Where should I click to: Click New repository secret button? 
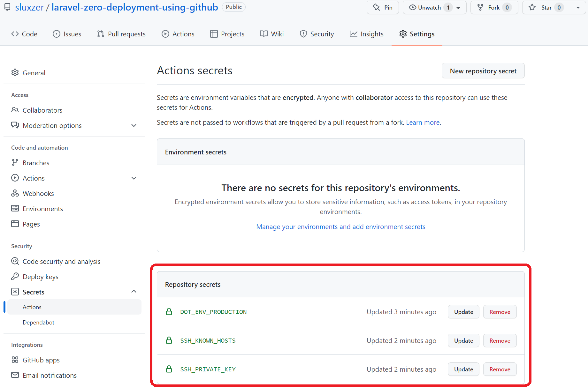483,71
